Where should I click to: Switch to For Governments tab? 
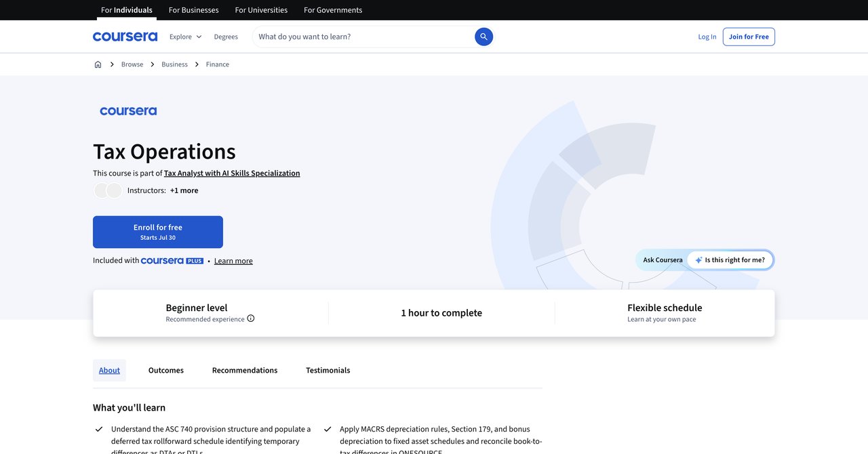tap(333, 10)
